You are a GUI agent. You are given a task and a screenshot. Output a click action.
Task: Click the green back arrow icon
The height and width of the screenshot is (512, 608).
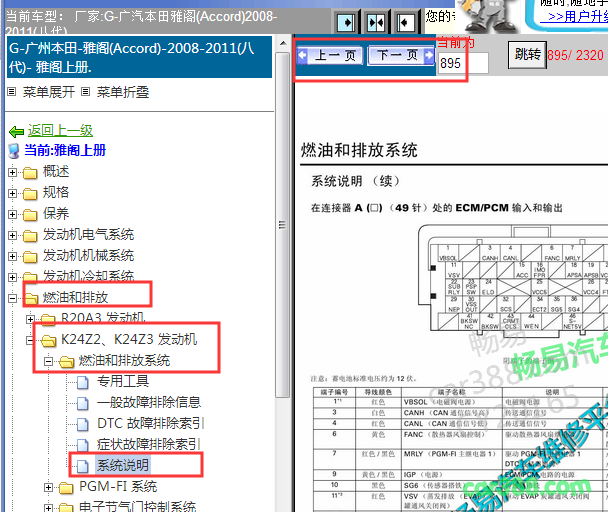[x=16, y=132]
